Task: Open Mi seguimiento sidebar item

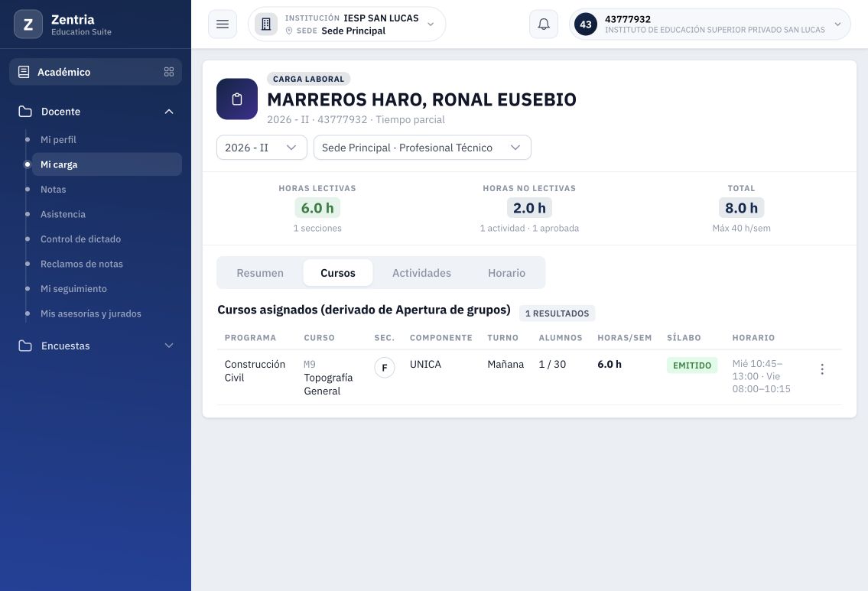Action: 73,289
